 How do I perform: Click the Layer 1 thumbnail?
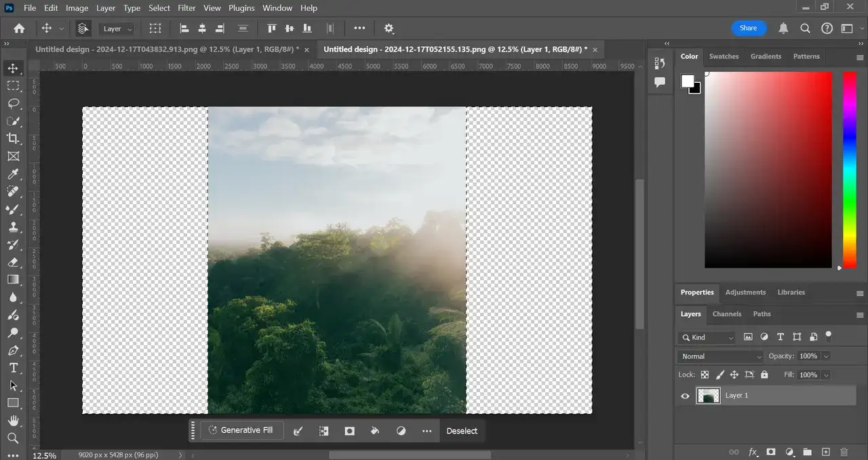[708, 396]
